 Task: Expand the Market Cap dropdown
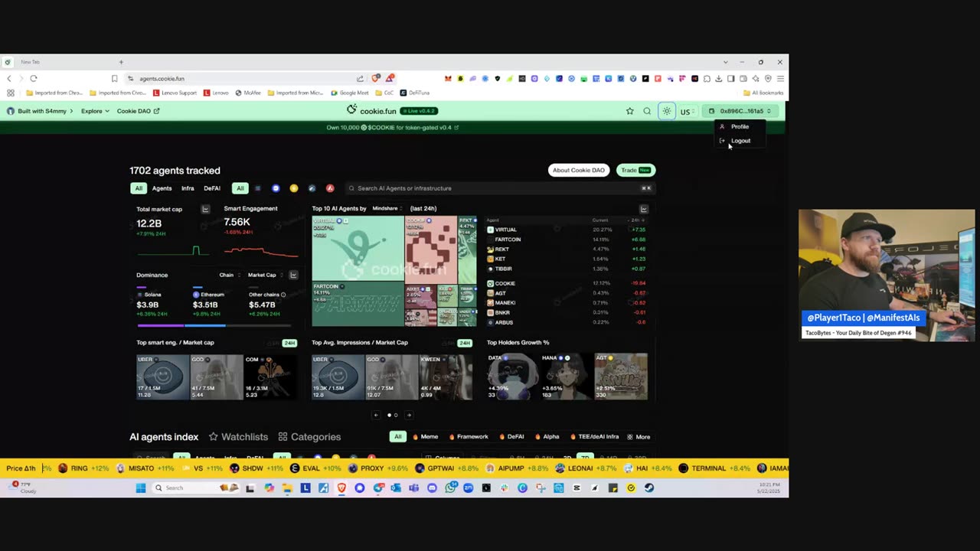(x=265, y=275)
